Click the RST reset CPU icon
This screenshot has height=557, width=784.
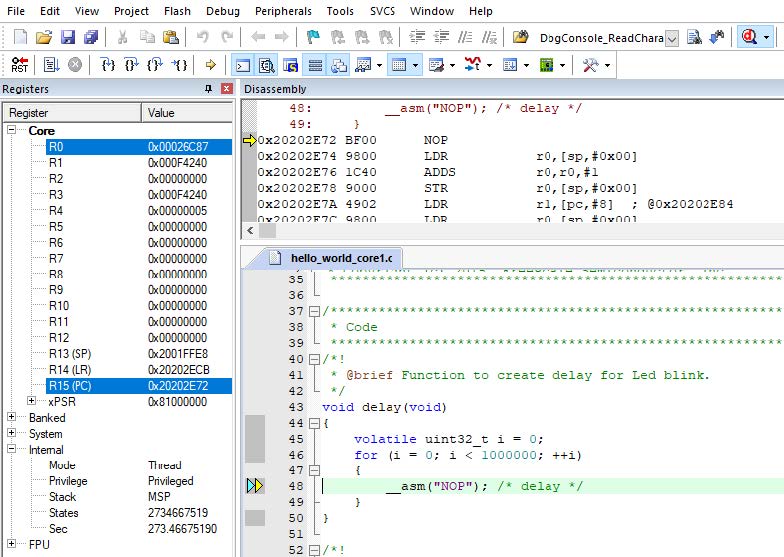point(19,65)
